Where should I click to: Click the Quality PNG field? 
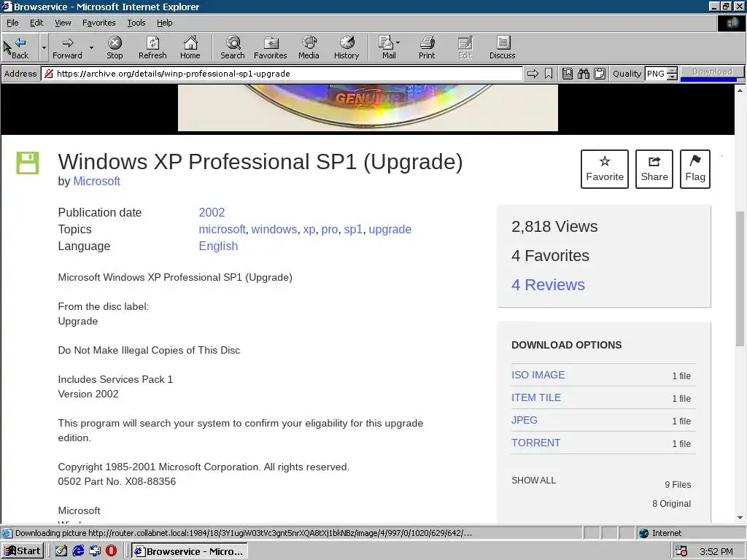pos(656,74)
